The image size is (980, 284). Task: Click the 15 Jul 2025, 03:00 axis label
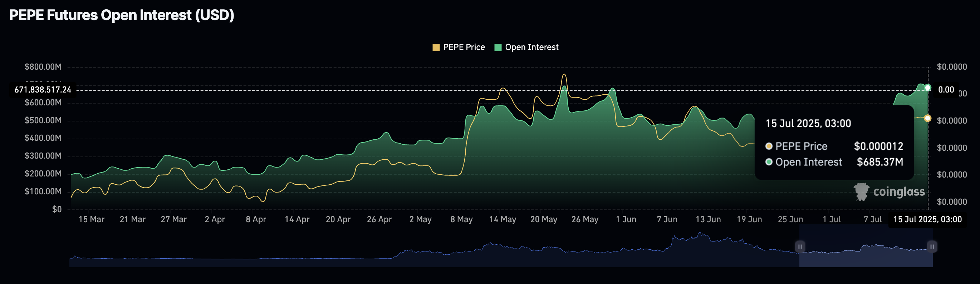[927, 219]
